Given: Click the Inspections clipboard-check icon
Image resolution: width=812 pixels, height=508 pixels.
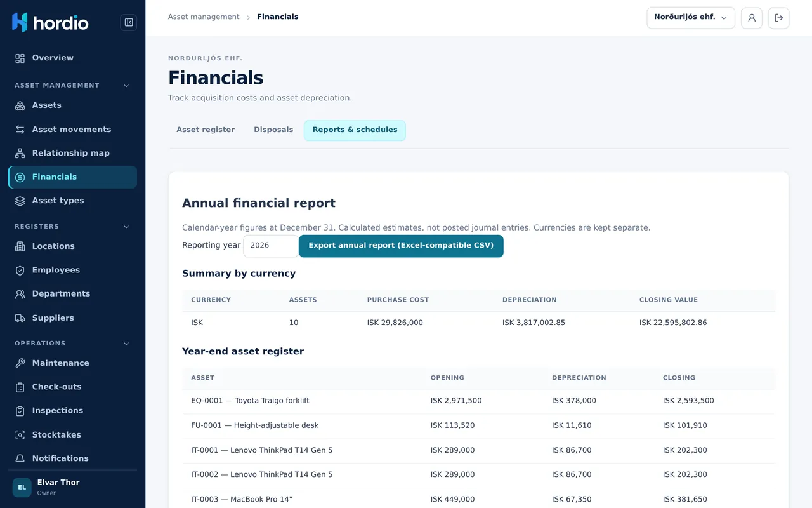Looking at the screenshot, I should tap(20, 411).
